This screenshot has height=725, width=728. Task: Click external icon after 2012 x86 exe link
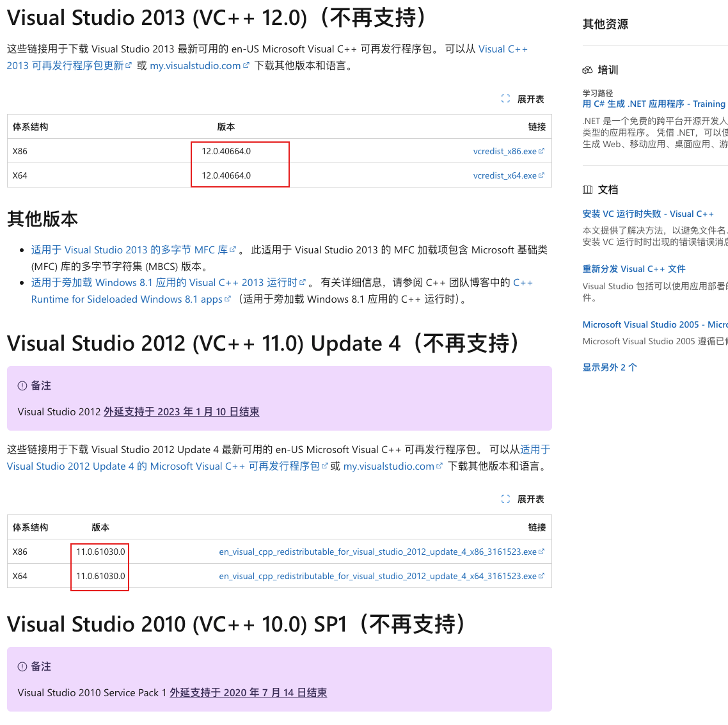541,552
